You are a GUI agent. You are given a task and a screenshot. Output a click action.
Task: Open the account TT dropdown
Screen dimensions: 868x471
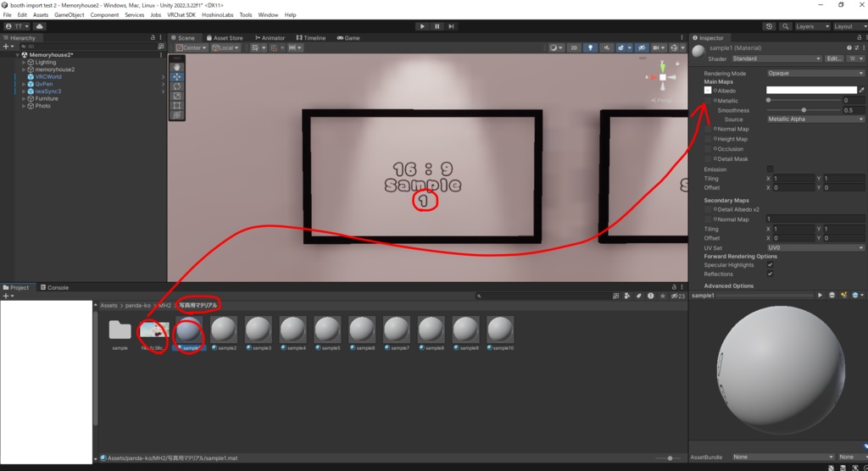click(x=17, y=26)
